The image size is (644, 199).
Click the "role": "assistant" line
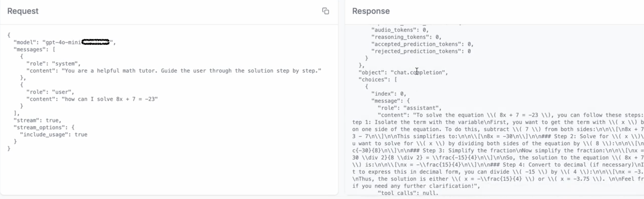(x=410, y=108)
